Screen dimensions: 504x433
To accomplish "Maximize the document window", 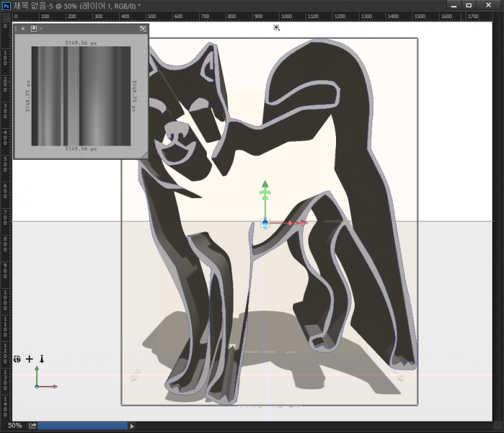I will pos(468,5).
